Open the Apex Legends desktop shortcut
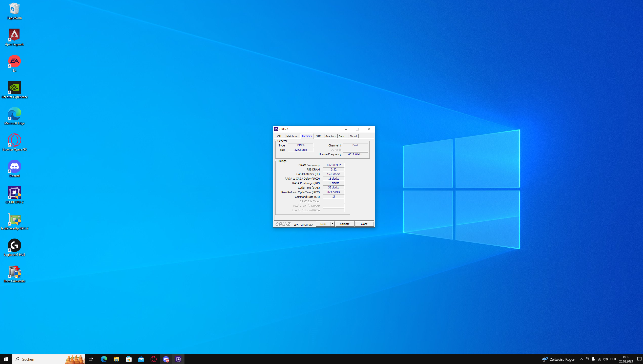This screenshot has width=643, height=364. coord(14,35)
